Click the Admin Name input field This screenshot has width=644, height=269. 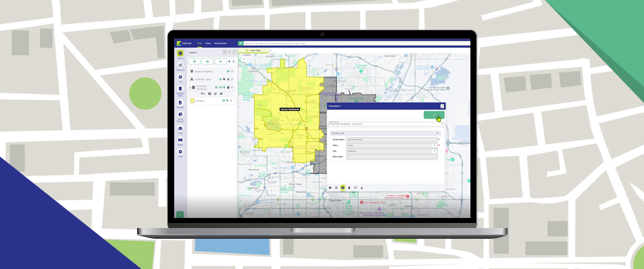[392, 157]
